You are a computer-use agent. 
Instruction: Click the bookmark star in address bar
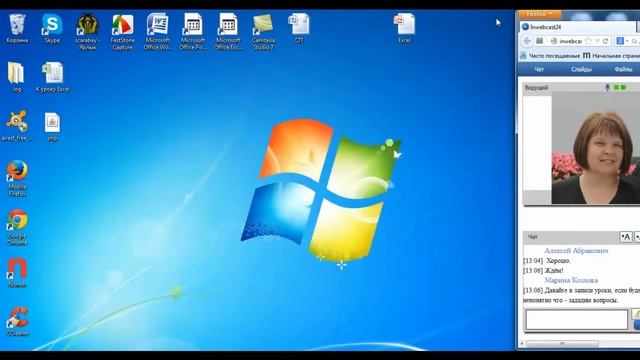588,41
